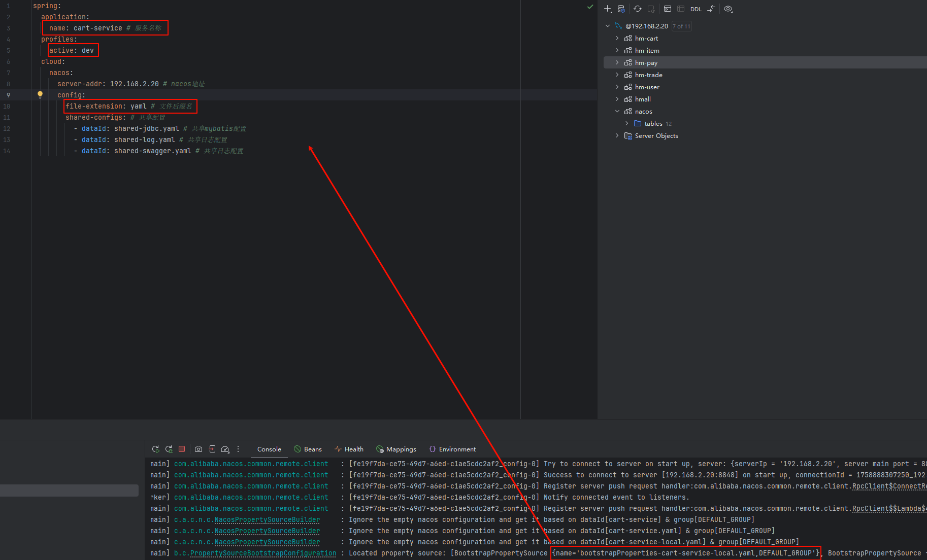927x560 pixels.
Task: Click the '7 of 11' schema filter badge
Action: click(681, 26)
